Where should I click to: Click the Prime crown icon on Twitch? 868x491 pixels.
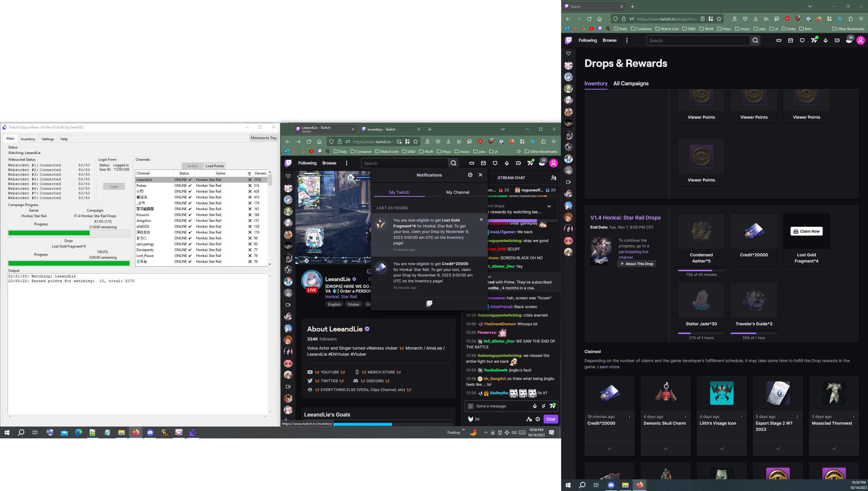778,40
